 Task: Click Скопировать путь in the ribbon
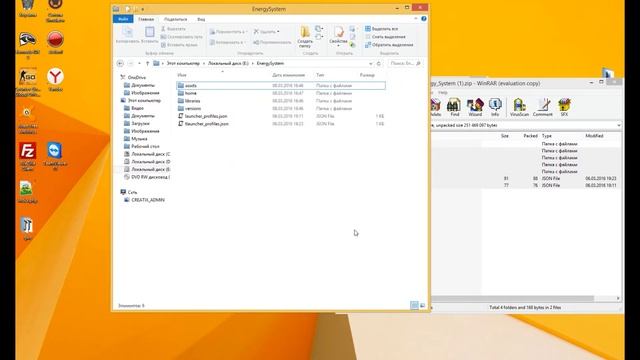182,37
